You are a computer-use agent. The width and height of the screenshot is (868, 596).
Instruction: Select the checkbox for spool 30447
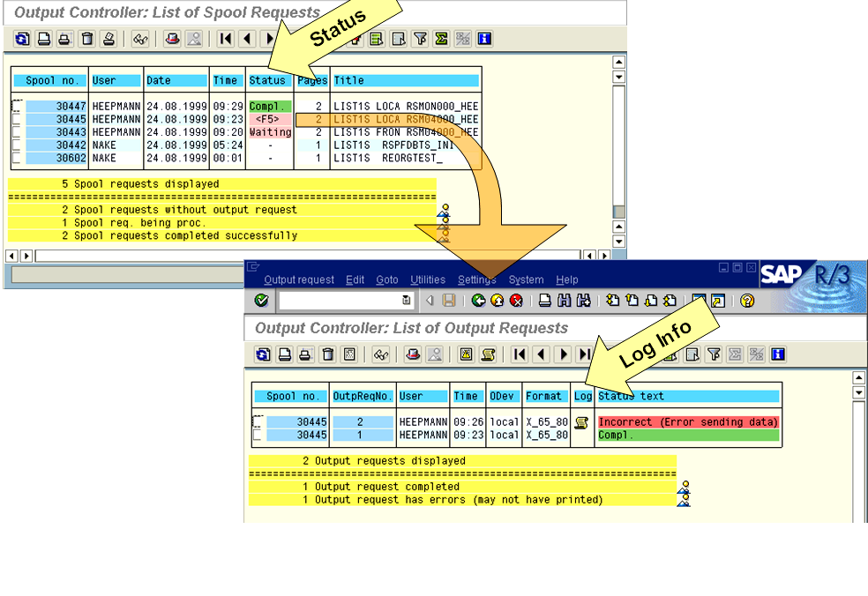click(x=18, y=105)
